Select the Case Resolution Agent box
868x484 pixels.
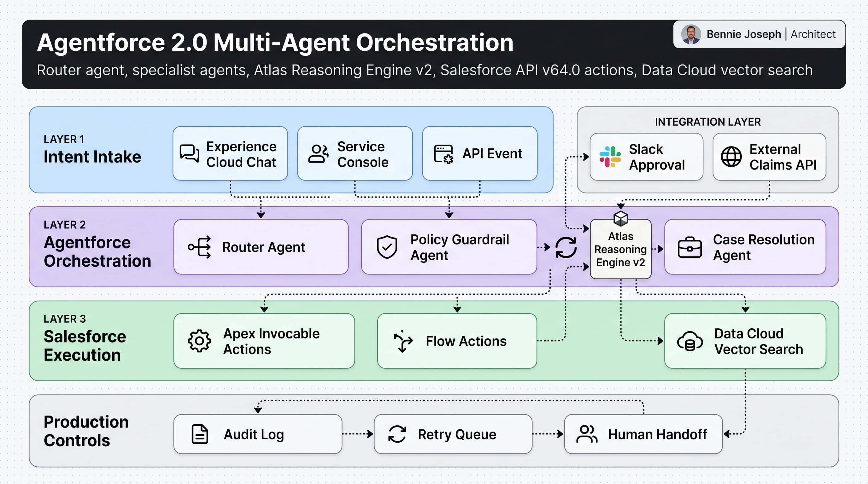coord(745,247)
